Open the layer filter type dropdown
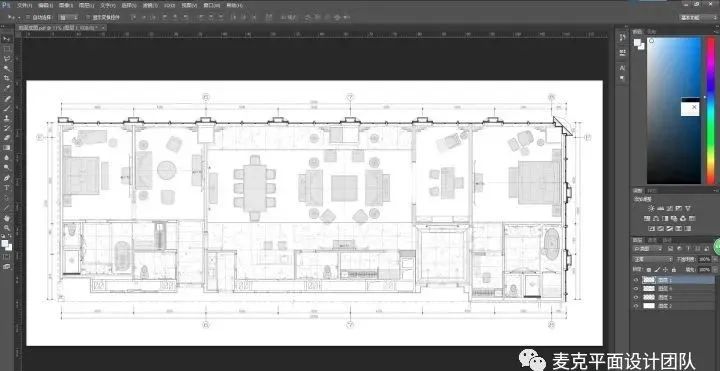720x371 pixels. [648, 248]
